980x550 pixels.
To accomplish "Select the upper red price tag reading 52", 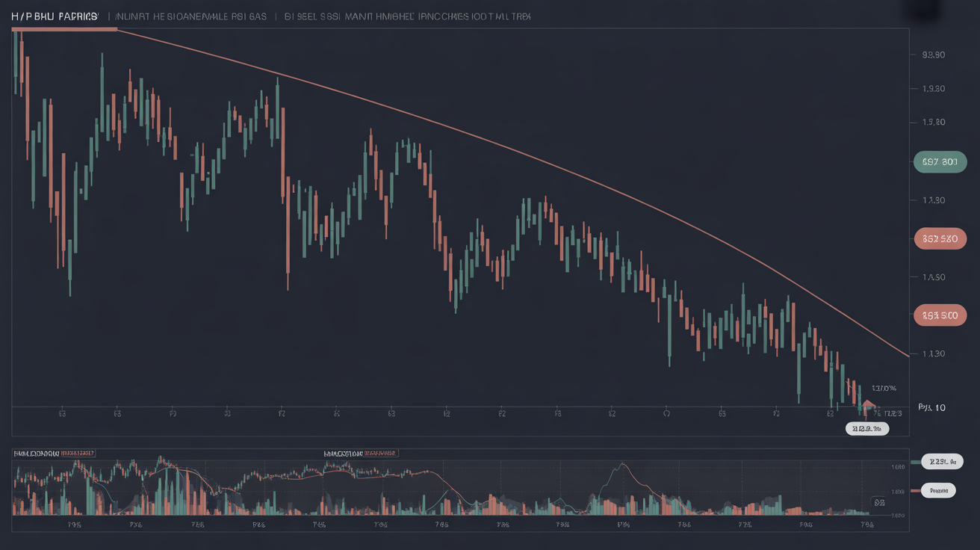I will 940,239.
